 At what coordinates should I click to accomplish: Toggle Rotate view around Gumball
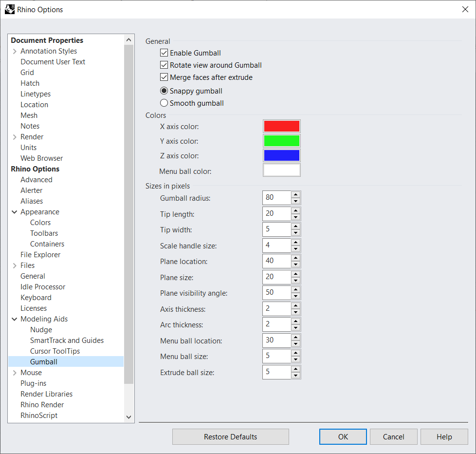[x=164, y=65]
